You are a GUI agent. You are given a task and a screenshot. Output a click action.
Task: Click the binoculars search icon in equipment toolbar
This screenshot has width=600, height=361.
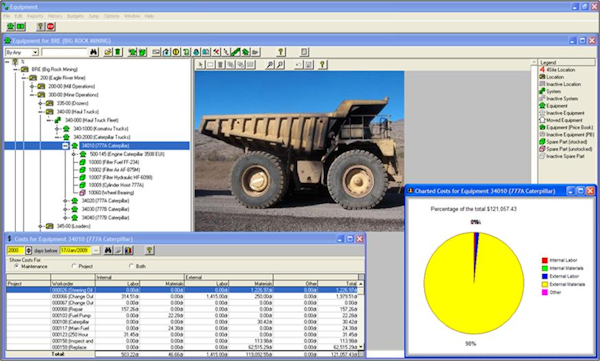94,52
